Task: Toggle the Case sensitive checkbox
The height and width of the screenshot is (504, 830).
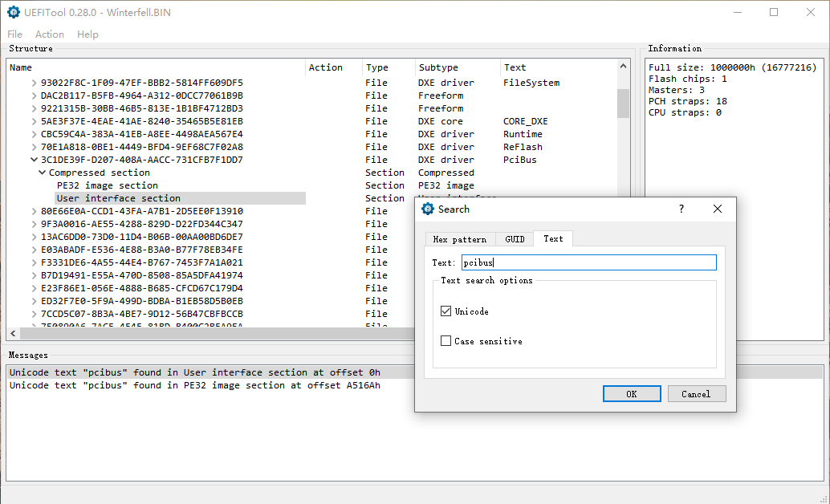Action: pyautogui.click(x=446, y=341)
